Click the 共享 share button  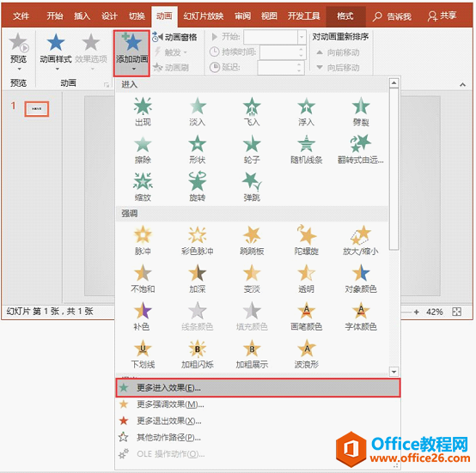[442, 15]
